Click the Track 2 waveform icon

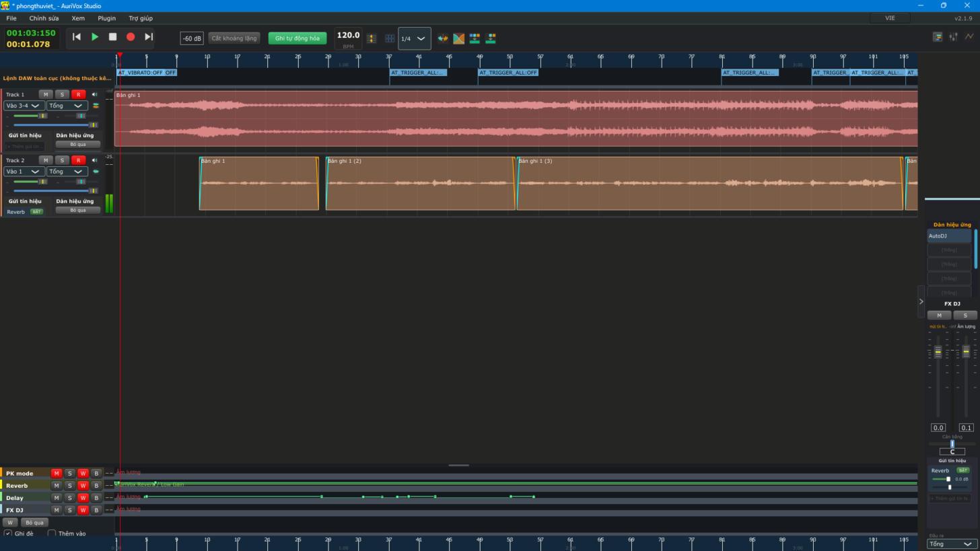96,172
